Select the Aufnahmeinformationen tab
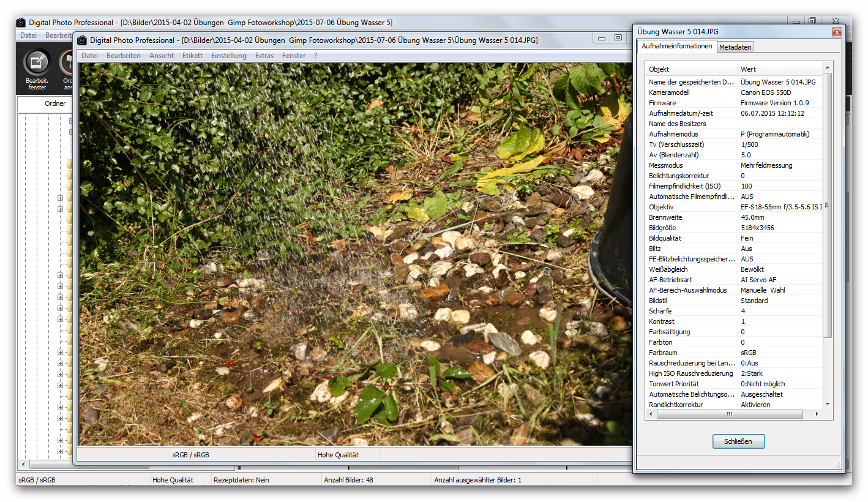The width and height of the screenshot is (868, 502). (677, 46)
